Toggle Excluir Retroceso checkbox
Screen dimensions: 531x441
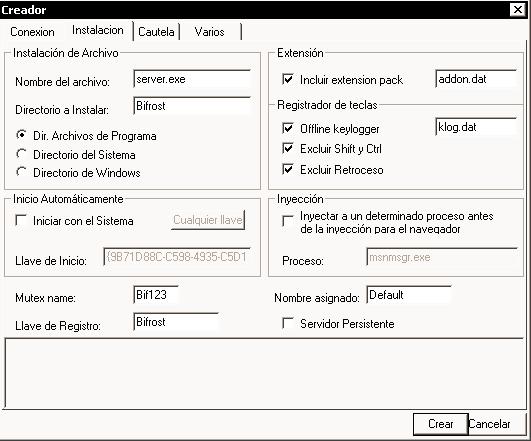(x=288, y=169)
